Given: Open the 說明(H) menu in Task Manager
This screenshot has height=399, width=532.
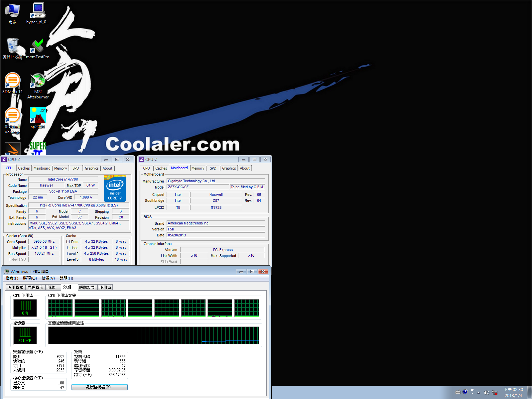Looking at the screenshot, I should (66, 278).
